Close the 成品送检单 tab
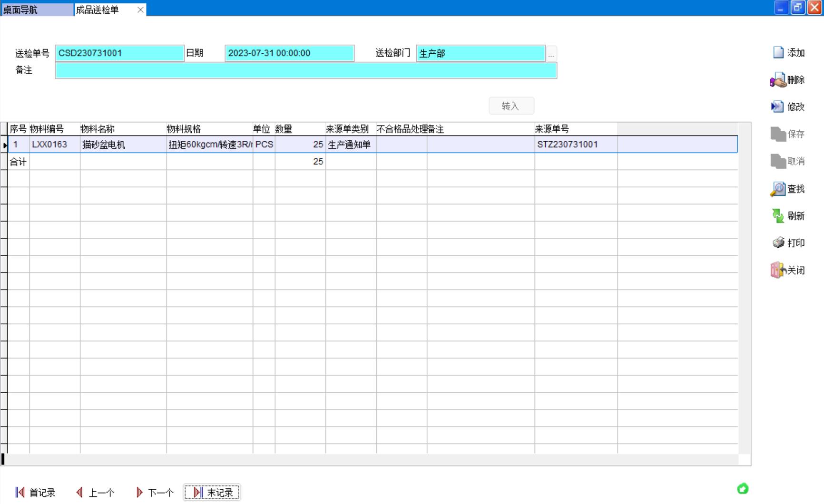This screenshot has width=824, height=504. point(140,10)
